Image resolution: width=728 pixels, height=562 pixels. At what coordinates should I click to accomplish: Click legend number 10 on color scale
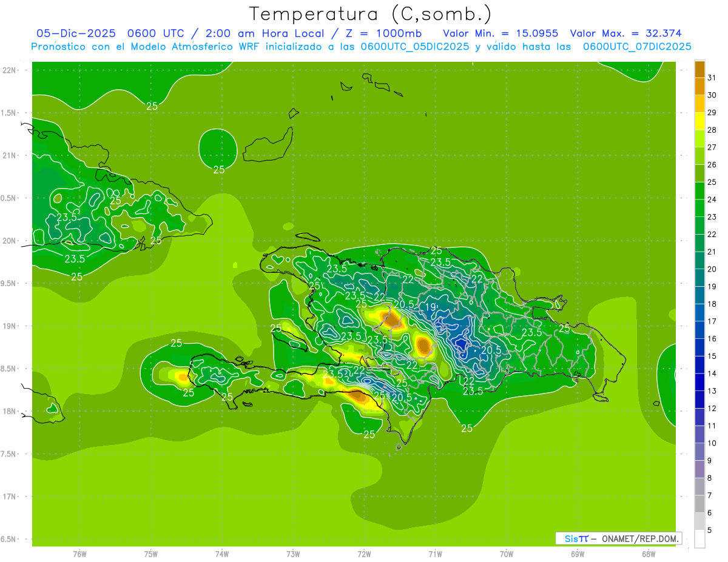[x=712, y=443]
